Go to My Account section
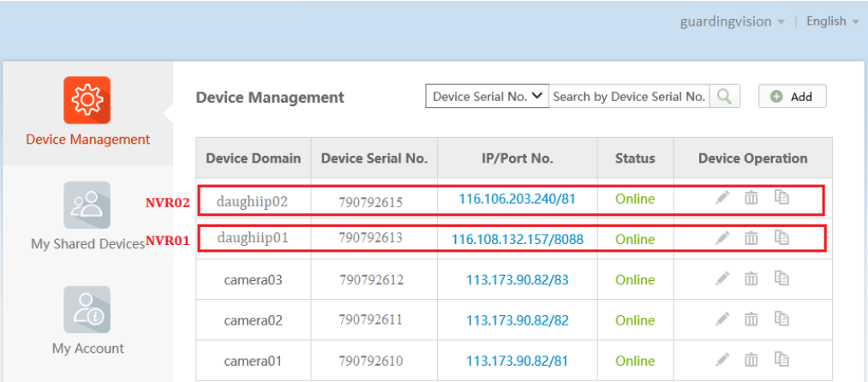868x382 pixels. tap(87, 321)
